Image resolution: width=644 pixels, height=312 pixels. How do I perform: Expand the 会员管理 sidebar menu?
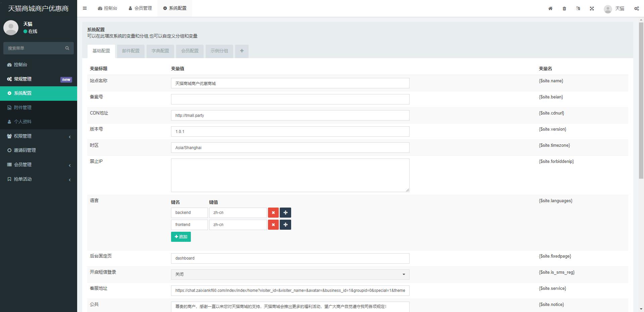39,165
